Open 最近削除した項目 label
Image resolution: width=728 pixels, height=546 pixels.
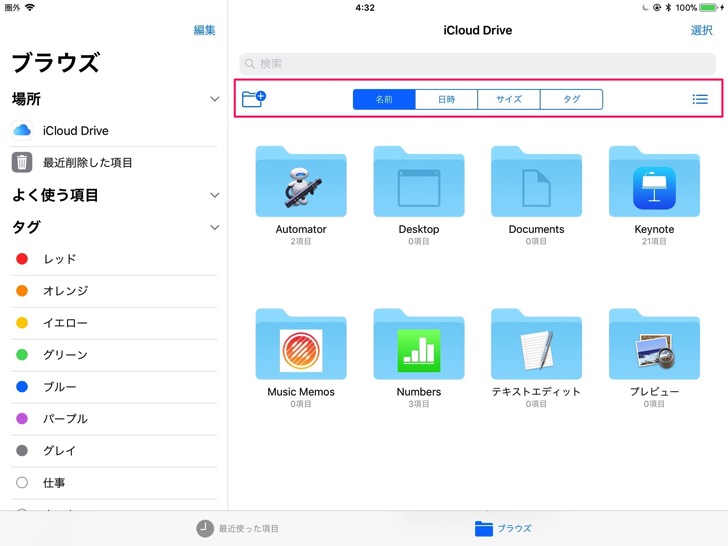coord(88,162)
